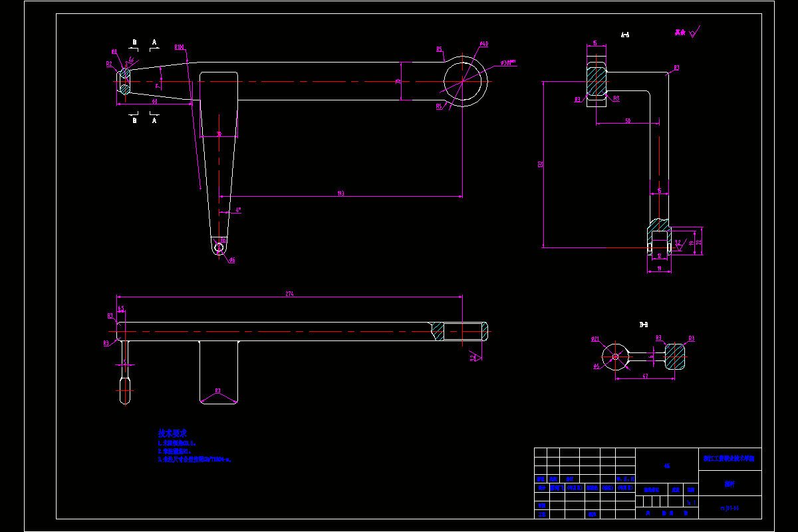Click the A-A section view title
798x532 pixels.
point(624,35)
